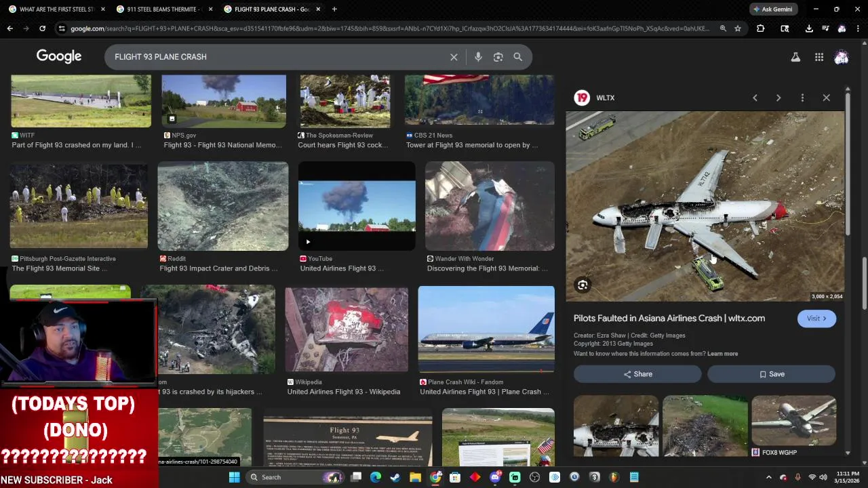Screen dimensions: 868x488
Task: Open Microsoft Edge from the taskbar
Action: pos(376,477)
